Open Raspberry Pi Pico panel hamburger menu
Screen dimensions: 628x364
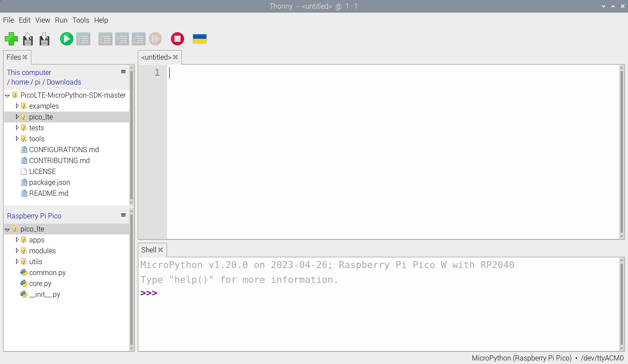[123, 215]
